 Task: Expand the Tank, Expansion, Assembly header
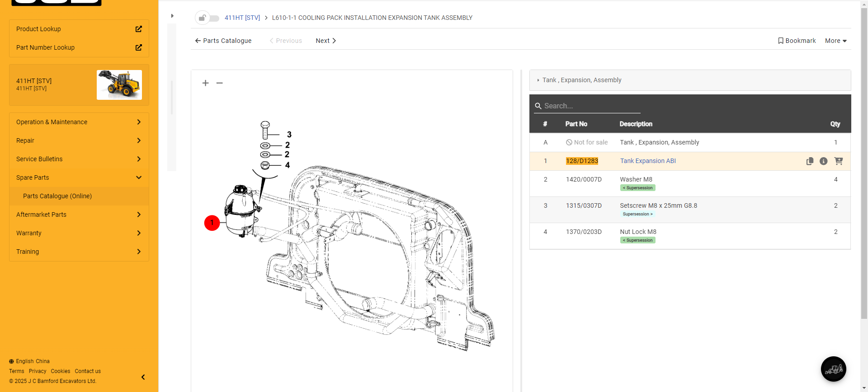point(581,80)
